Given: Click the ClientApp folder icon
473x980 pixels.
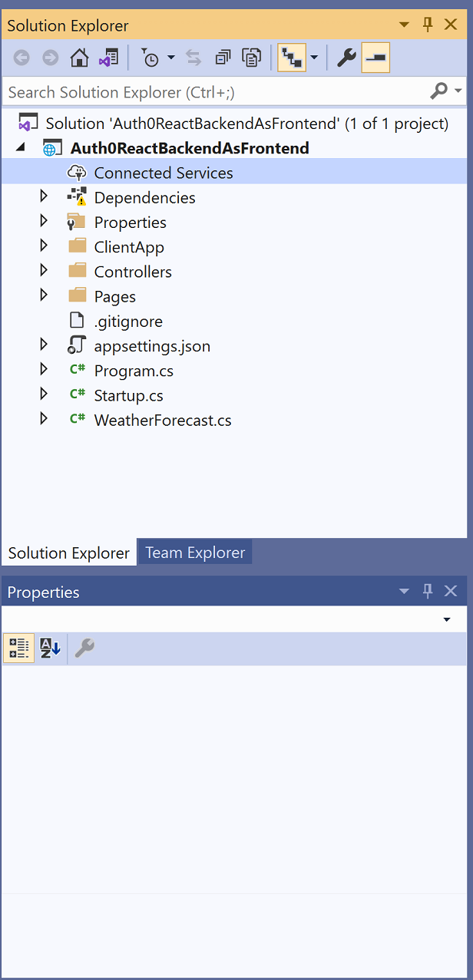Looking at the screenshot, I should click(77, 246).
